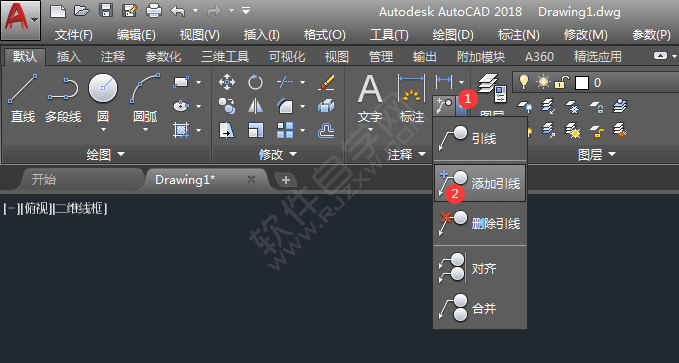Click the Save disk icon
This screenshot has height=363, width=679.
click(x=106, y=11)
